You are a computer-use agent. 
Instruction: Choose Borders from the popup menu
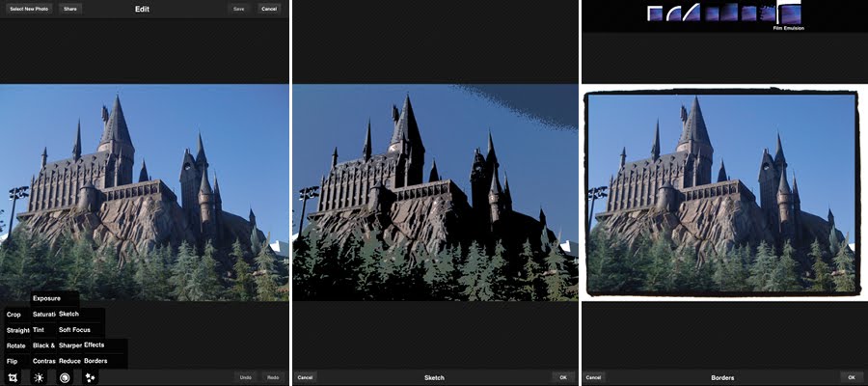coord(95,361)
